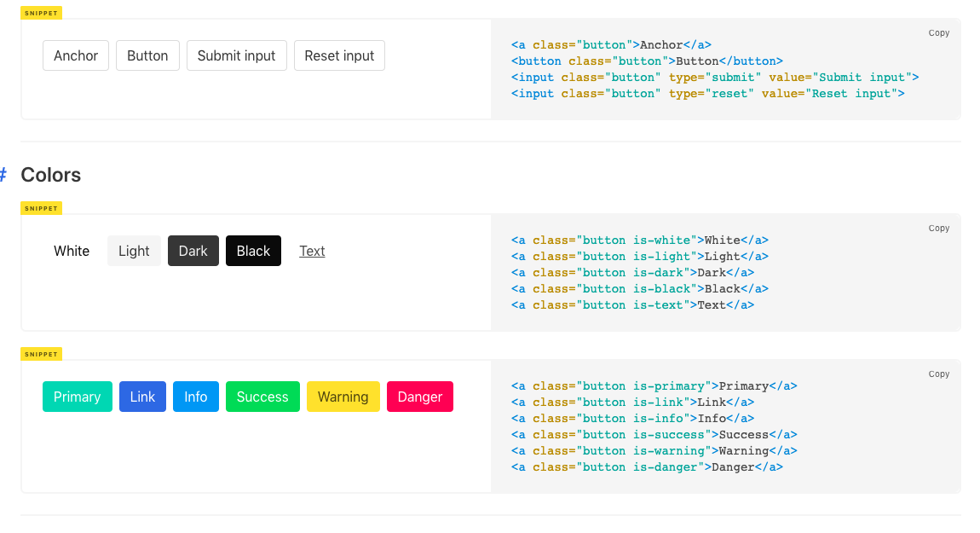Click the is-light code line

point(640,257)
